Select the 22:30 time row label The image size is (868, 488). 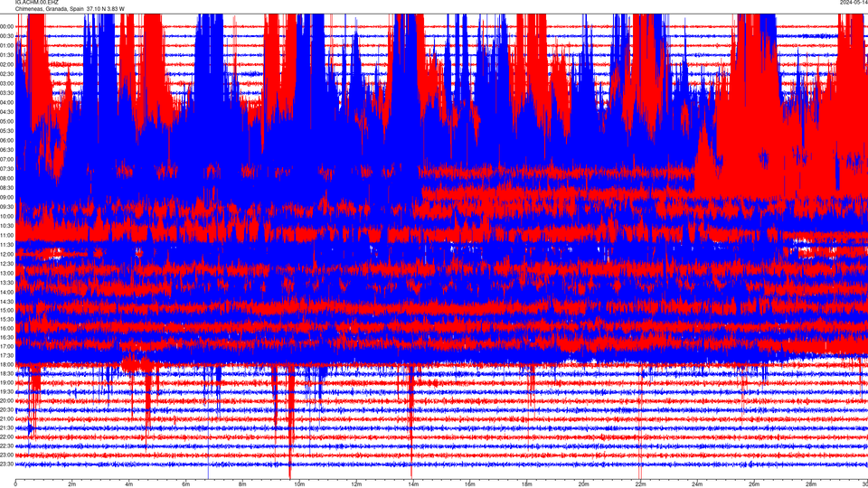click(x=6, y=446)
